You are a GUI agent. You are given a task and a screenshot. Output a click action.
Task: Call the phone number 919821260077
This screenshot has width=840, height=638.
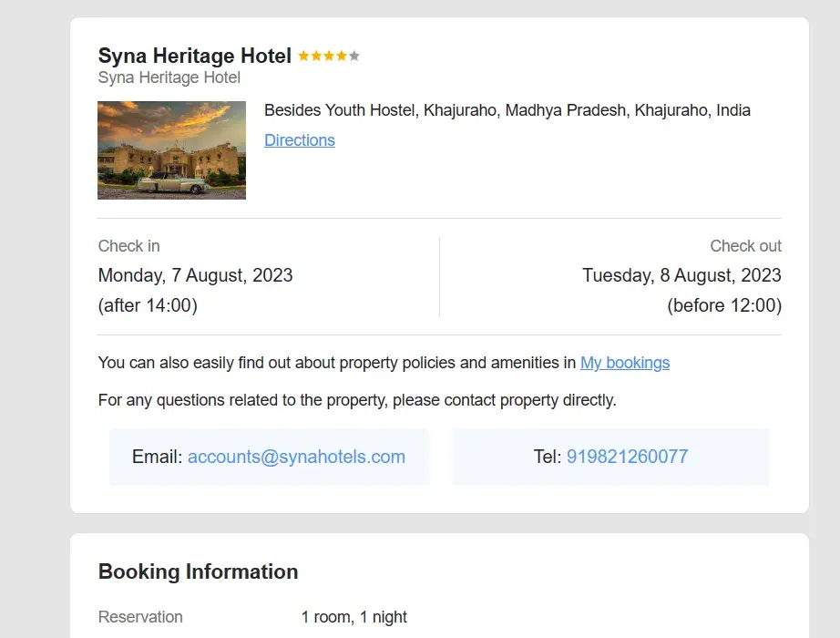tap(627, 457)
